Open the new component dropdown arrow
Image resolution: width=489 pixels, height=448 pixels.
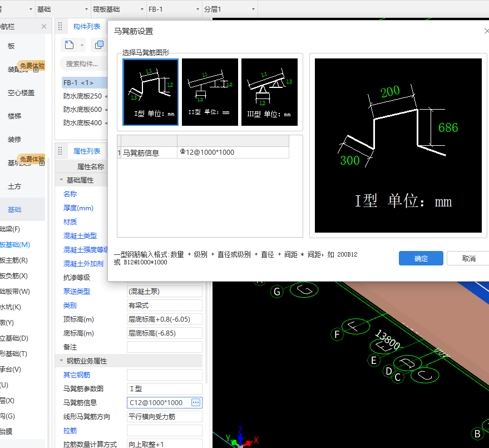(82, 45)
